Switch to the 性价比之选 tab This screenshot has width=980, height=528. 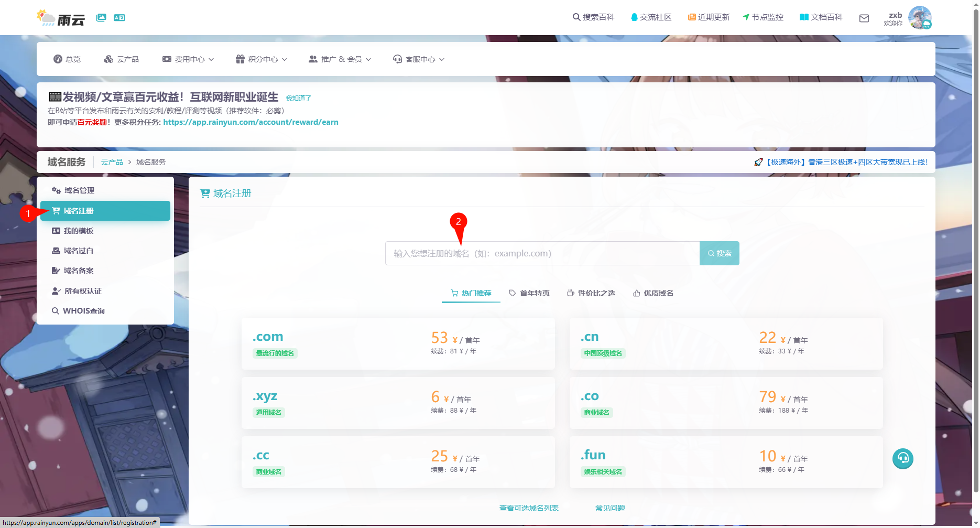click(x=591, y=293)
